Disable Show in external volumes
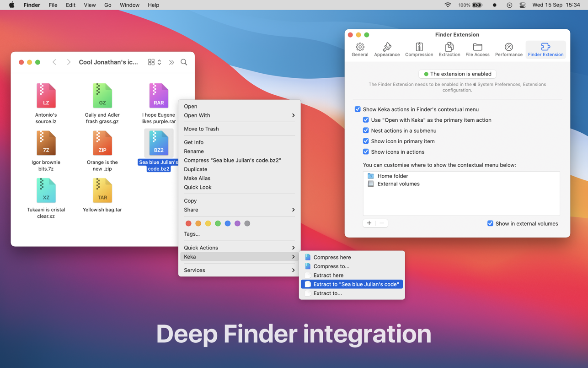Image resolution: width=588 pixels, height=368 pixels. click(490, 223)
